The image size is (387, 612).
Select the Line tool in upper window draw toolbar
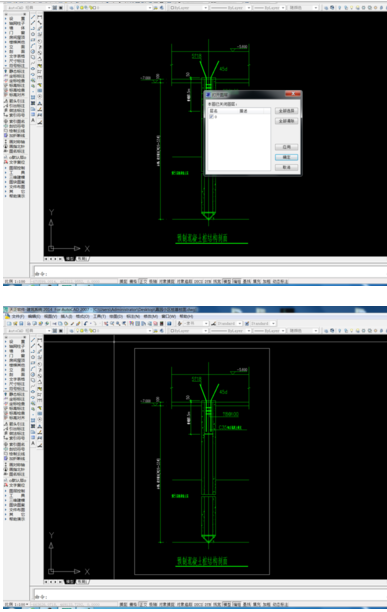[33, 17]
